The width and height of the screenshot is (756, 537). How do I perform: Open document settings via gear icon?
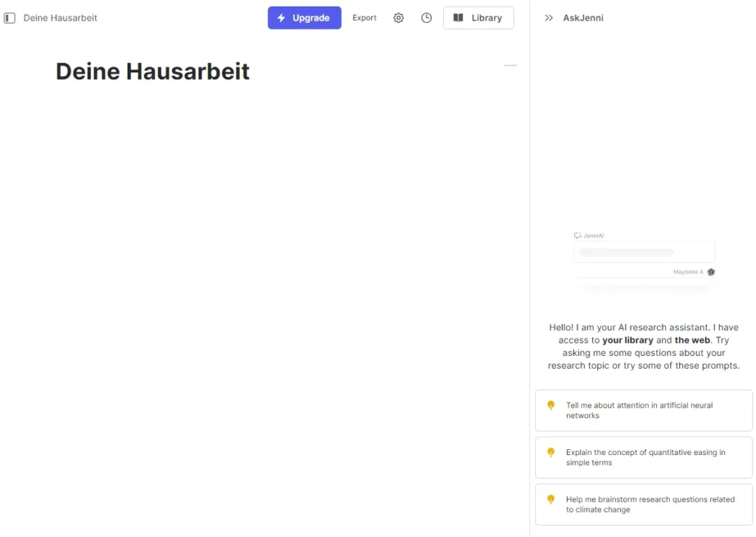click(399, 18)
